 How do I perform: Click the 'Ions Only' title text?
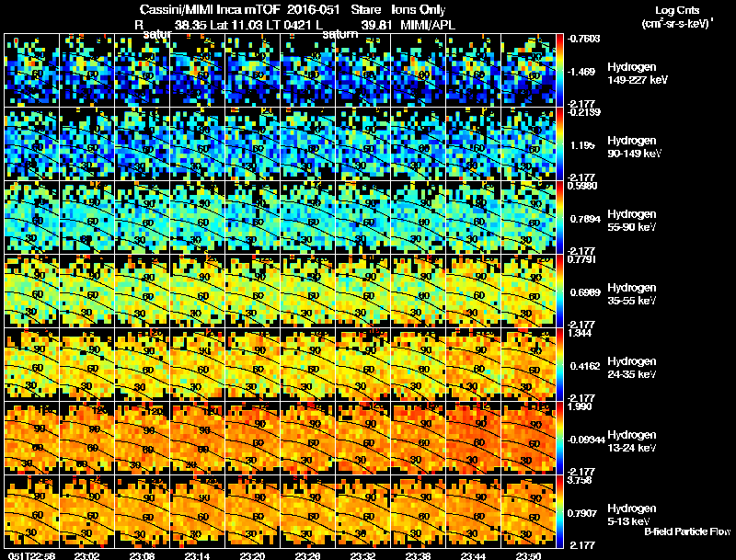coord(419,9)
